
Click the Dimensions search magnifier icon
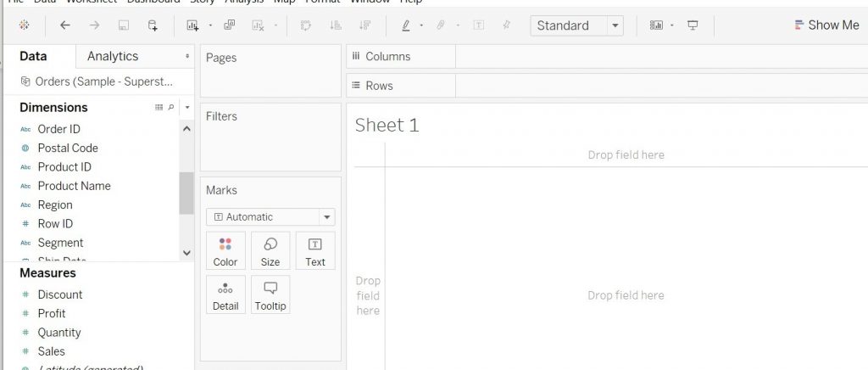coord(171,108)
